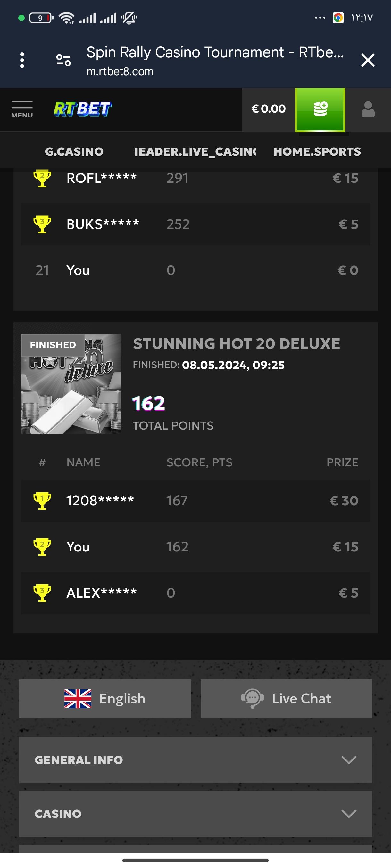Open the browser three-dot options menu
This screenshot has width=391, height=868.
click(22, 60)
